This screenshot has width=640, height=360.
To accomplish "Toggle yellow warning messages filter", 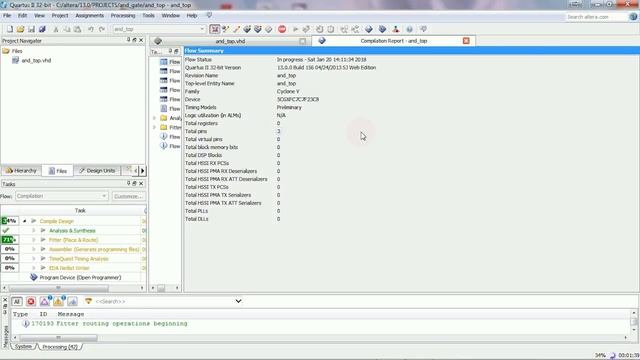I will pyautogui.click(x=58, y=302).
